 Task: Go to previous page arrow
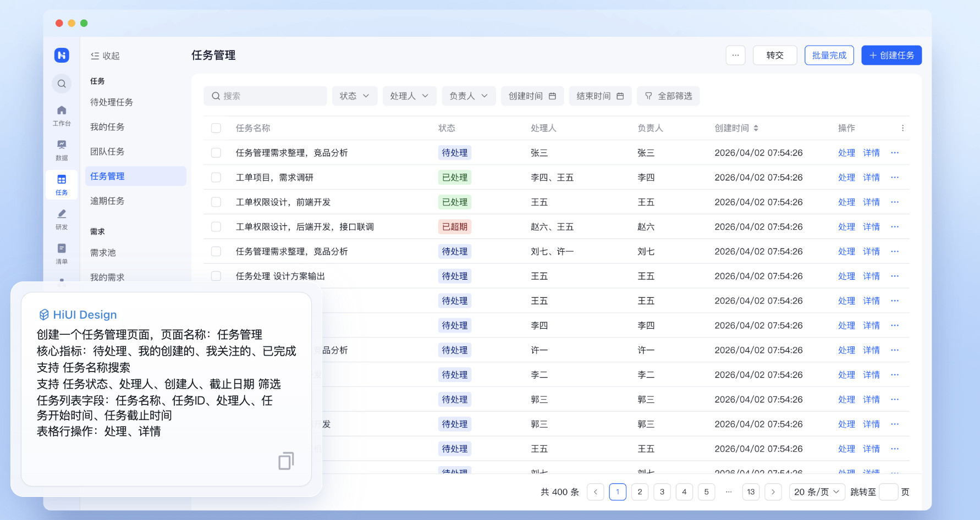pos(596,492)
